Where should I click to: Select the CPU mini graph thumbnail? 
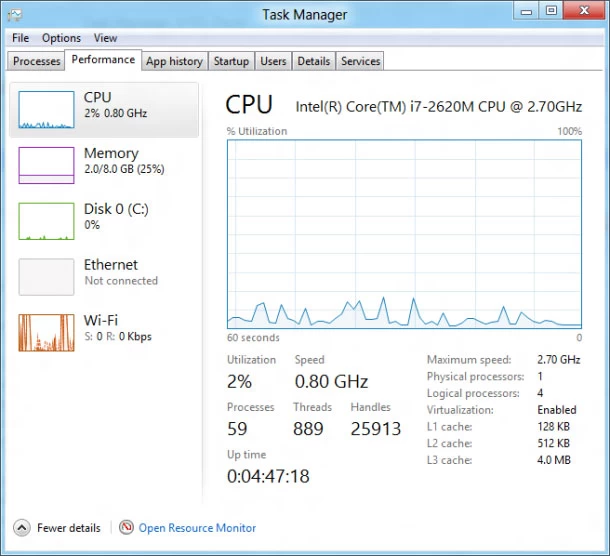[x=46, y=110]
